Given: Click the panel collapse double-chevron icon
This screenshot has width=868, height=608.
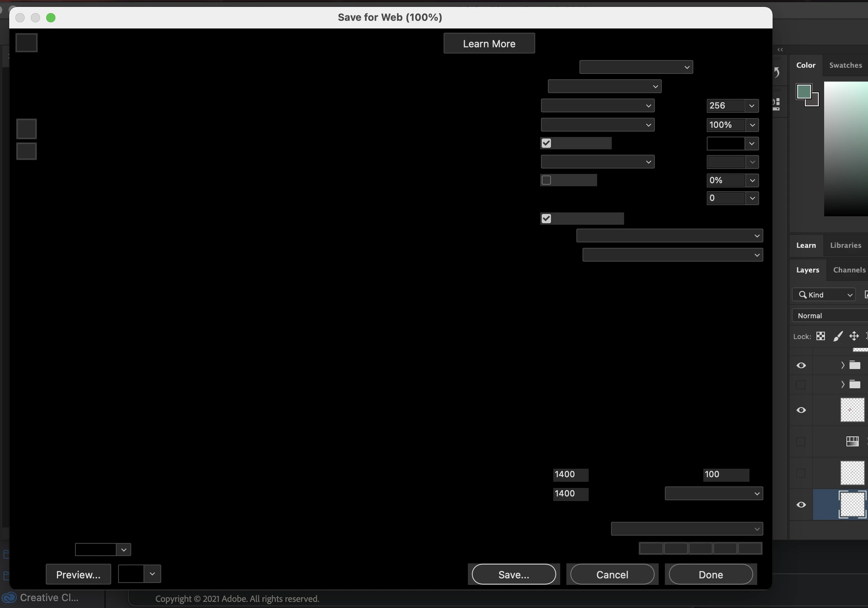Looking at the screenshot, I should tap(780, 50).
